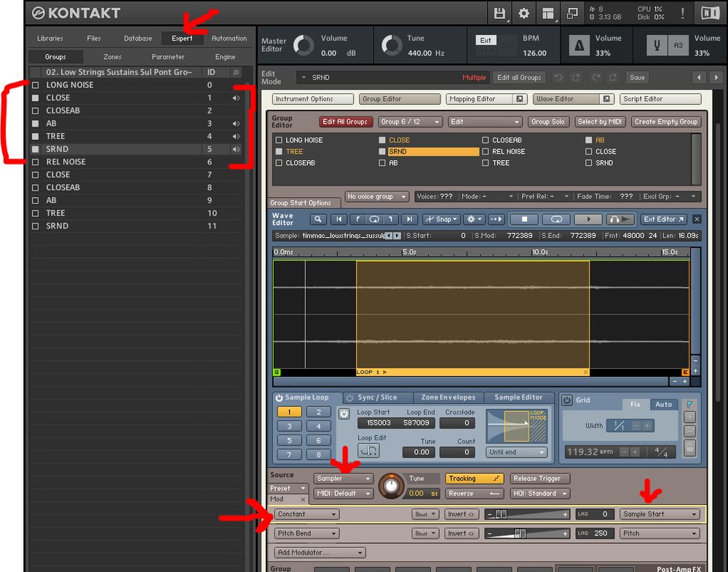Open the Engine sub-tab
Screen dimensions: 728x572
225,57
